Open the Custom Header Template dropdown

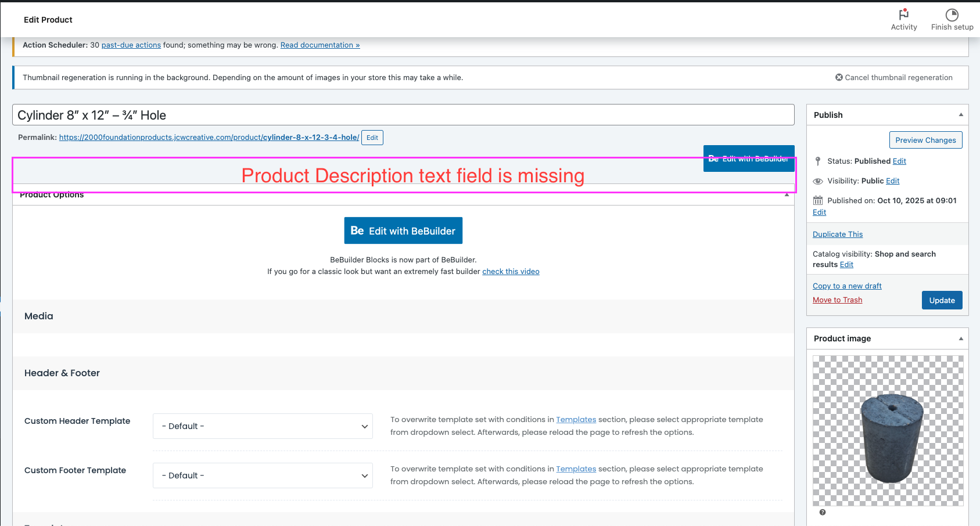(263, 426)
